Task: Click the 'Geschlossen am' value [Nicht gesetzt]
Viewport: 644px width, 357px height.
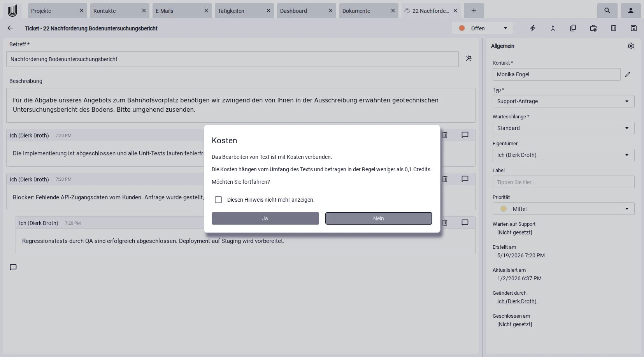Action: pyautogui.click(x=514, y=324)
